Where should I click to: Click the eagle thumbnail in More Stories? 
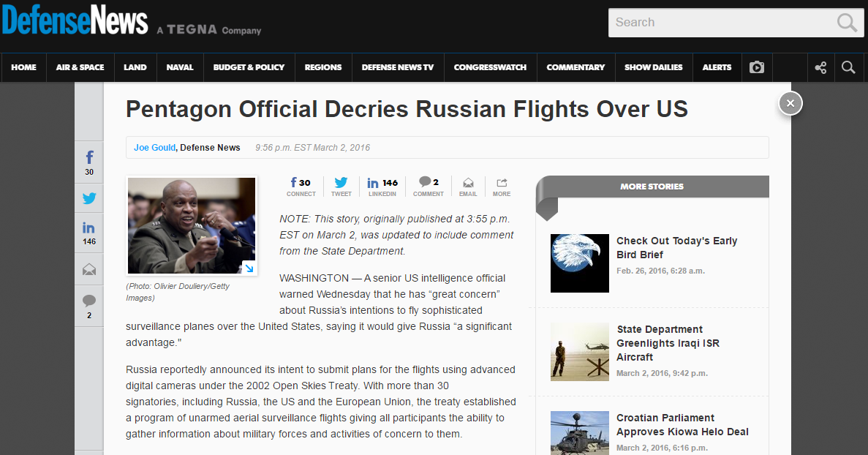[x=580, y=263]
